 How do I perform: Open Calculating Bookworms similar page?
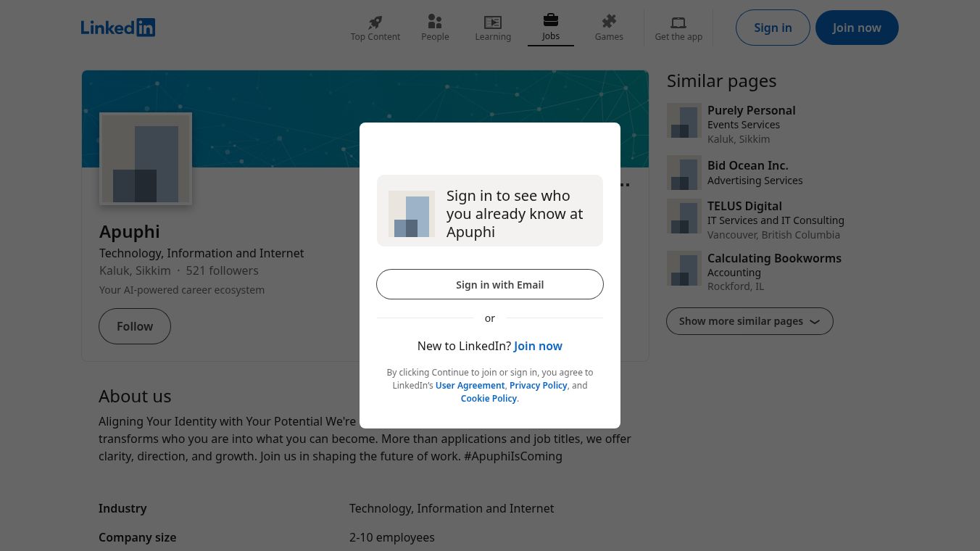pos(774,258)
